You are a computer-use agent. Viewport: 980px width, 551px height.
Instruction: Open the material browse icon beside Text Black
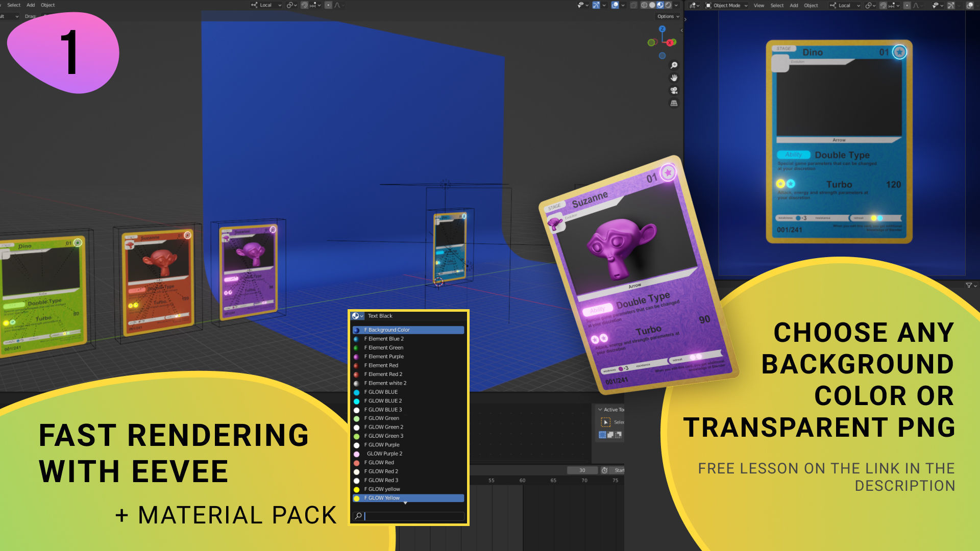point(357,316)
